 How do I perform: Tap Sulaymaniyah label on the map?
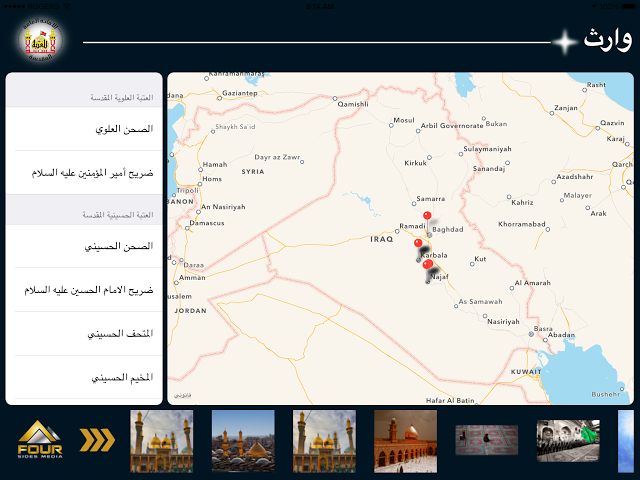coord(487,149)
